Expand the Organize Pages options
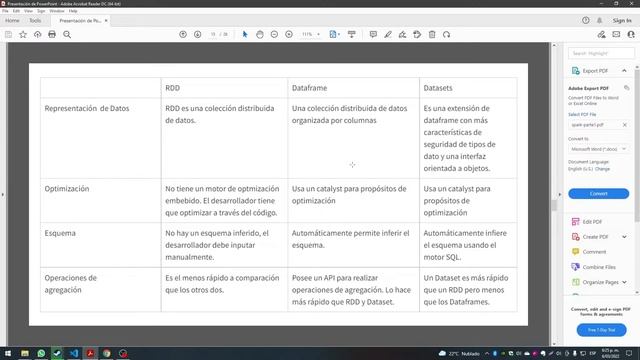 tap(624, 282)
